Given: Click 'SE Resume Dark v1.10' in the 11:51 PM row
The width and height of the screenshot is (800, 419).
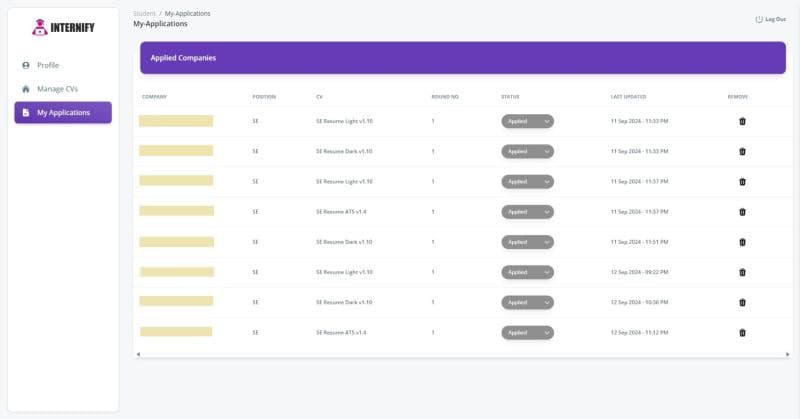Looking at the screenshot, I should pyautogui.click(x=344, y=242).
